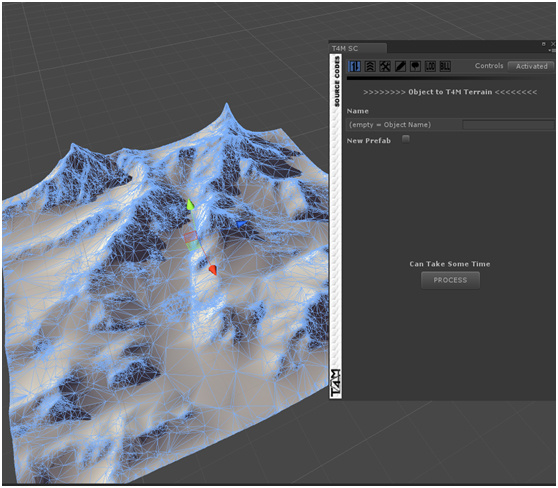
Task: Open the T4M billboard manager icon
Action: point(445,66)
